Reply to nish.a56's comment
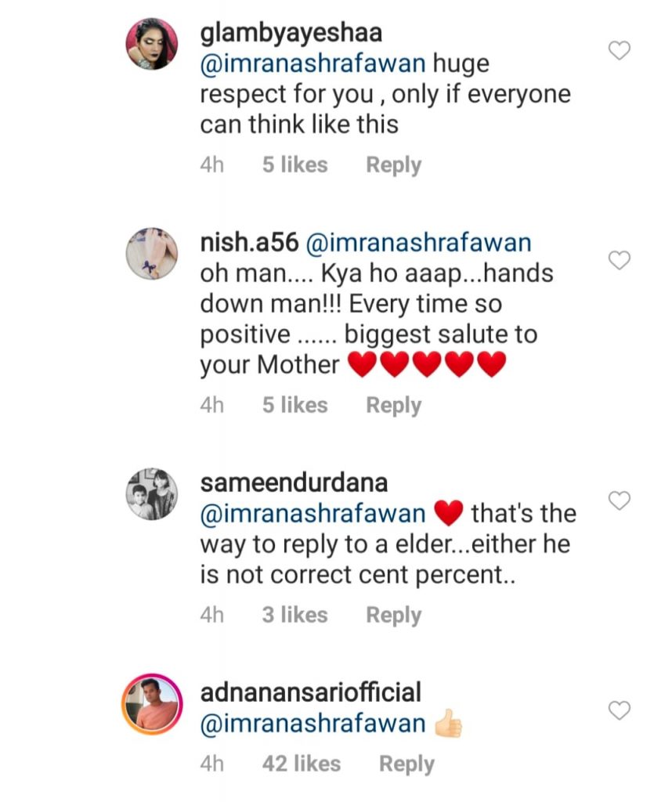This screenshot has height=802, width=672. 394,406
